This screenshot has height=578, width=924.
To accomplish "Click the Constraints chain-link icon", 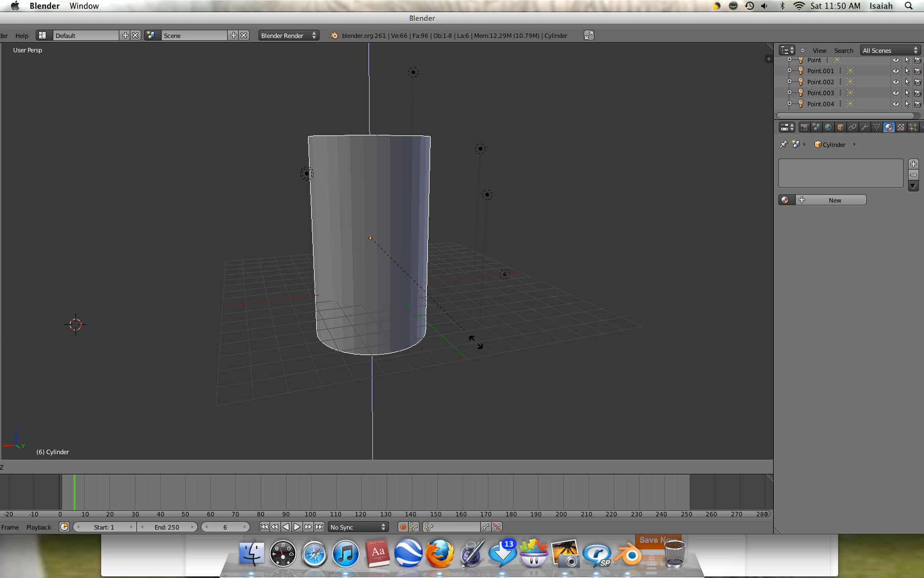I will point(853,127).
